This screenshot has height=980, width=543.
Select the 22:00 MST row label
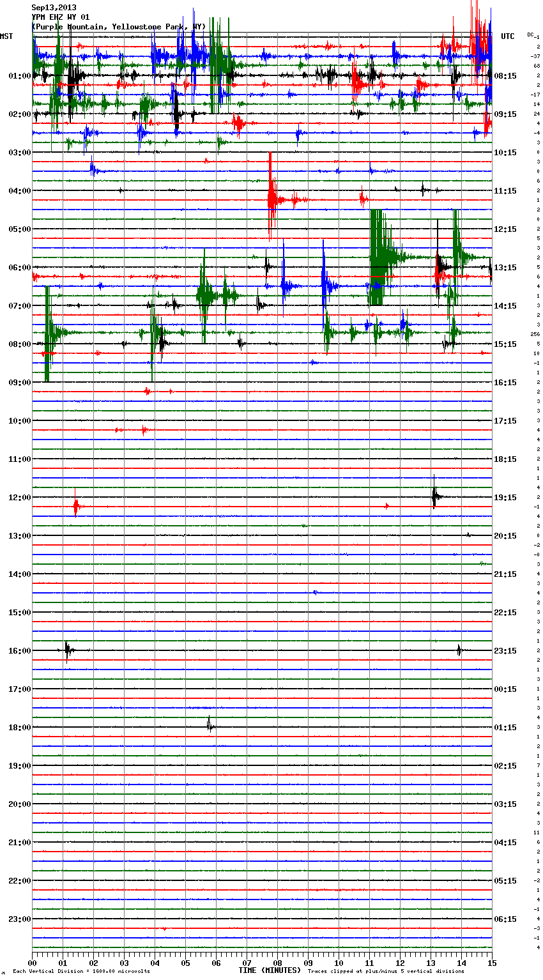pos(19,881)
